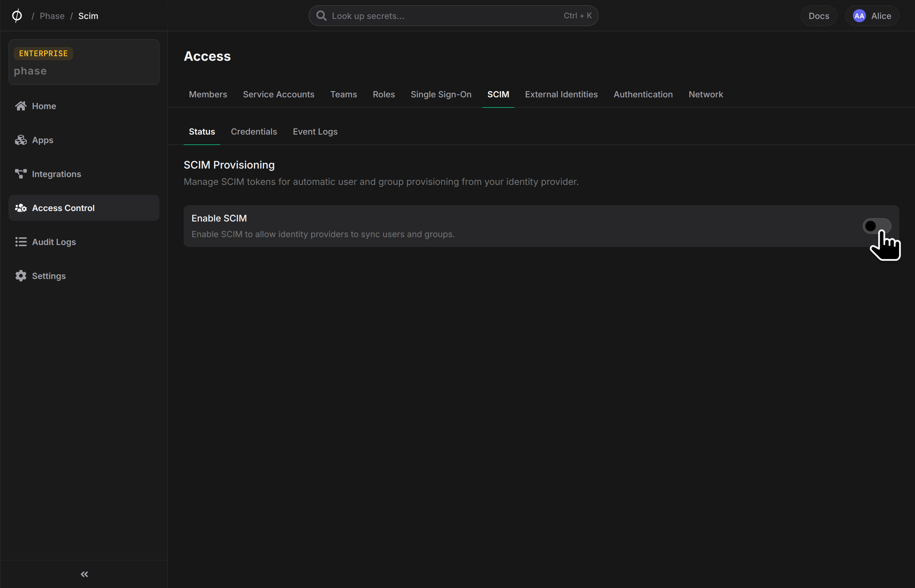Click Alice's AA avatar
Image resolution: width=915 pixels, height=588 pixels.
tap(859, 16)
